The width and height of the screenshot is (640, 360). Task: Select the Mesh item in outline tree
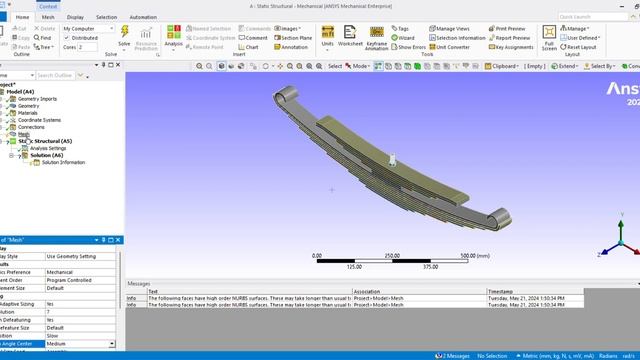click(23, 134)
